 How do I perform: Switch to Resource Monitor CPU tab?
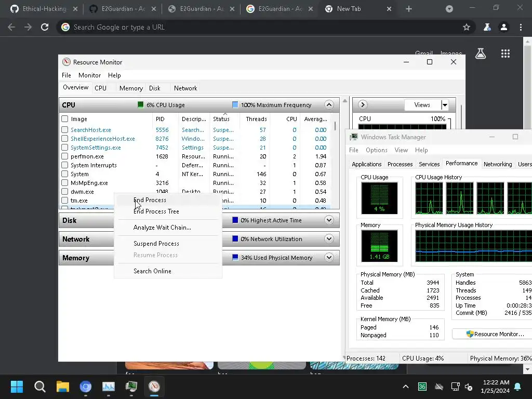(x=100, y=88)
